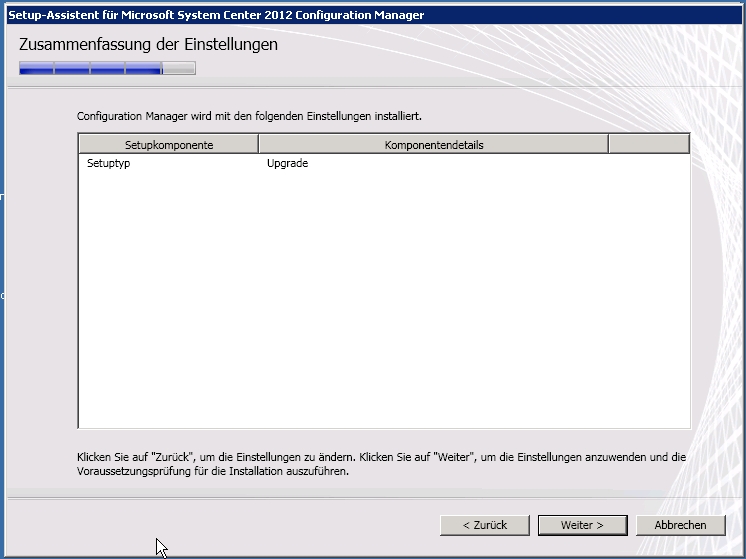Click the third filled progress bar segment
746x559 pixels.
point(107,69)
